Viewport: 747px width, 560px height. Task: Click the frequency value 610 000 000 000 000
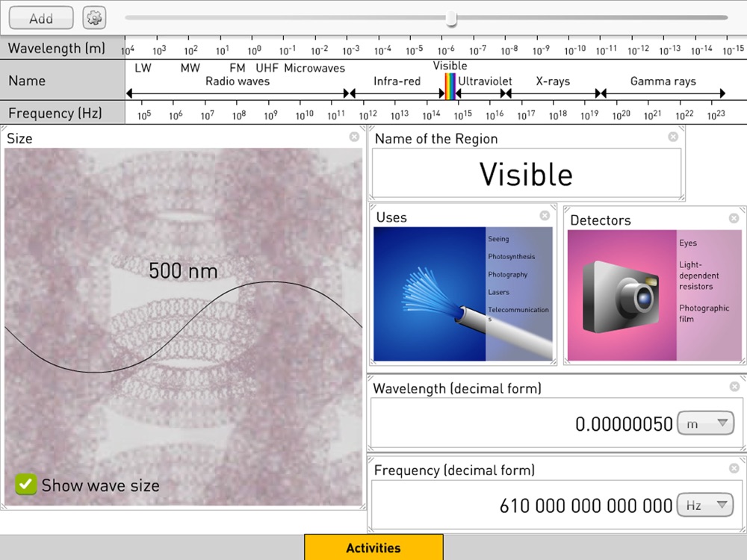[x=586, y=505]
